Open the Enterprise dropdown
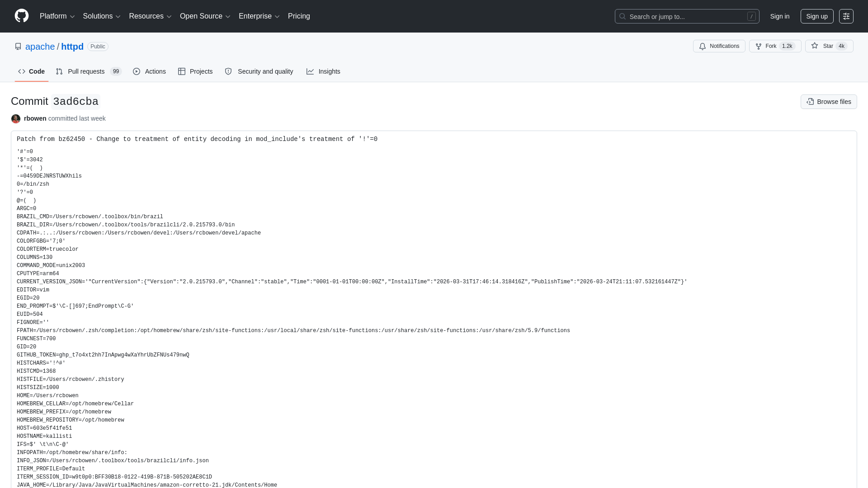 259,16
